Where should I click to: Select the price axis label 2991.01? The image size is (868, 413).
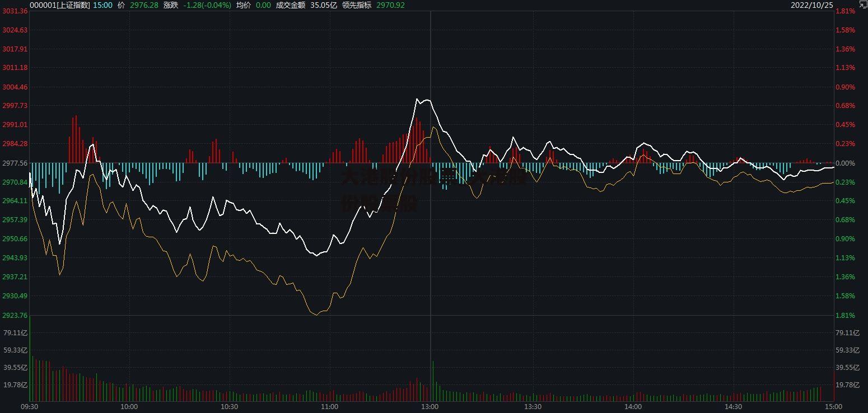coord(15,125)
